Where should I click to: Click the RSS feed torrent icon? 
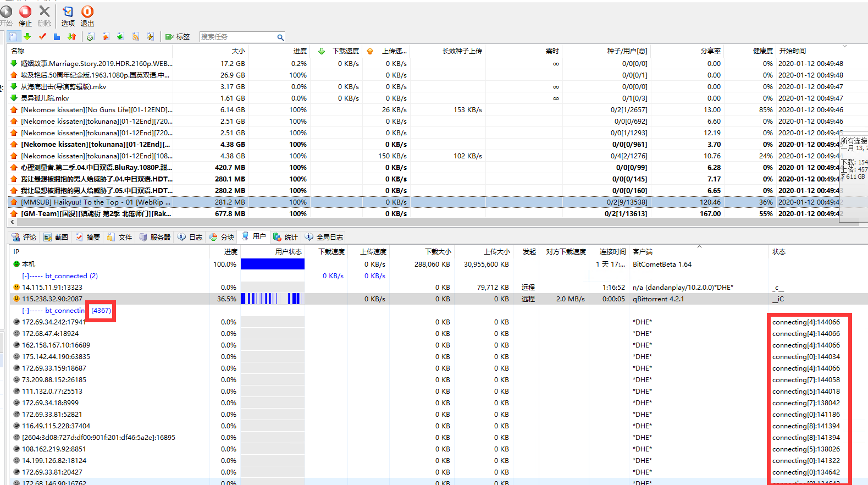click(135, 37)
